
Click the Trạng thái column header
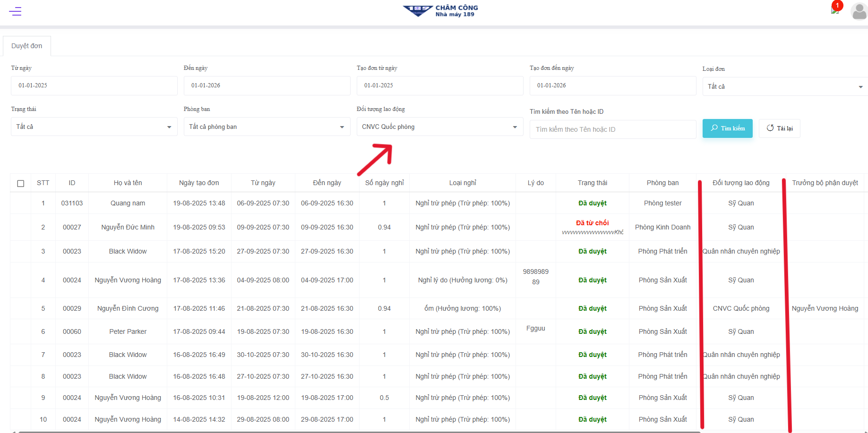point(592,183)
